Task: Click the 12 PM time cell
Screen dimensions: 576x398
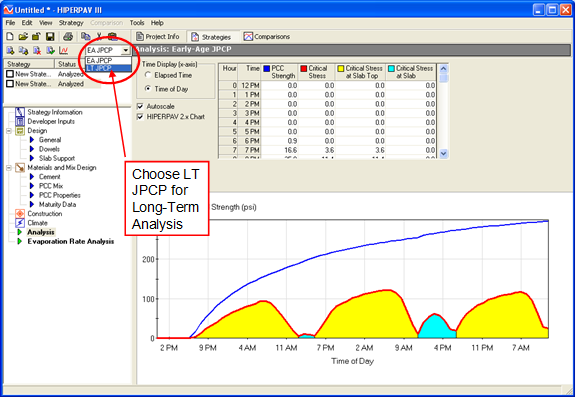Action: click(x=249, y=85)
